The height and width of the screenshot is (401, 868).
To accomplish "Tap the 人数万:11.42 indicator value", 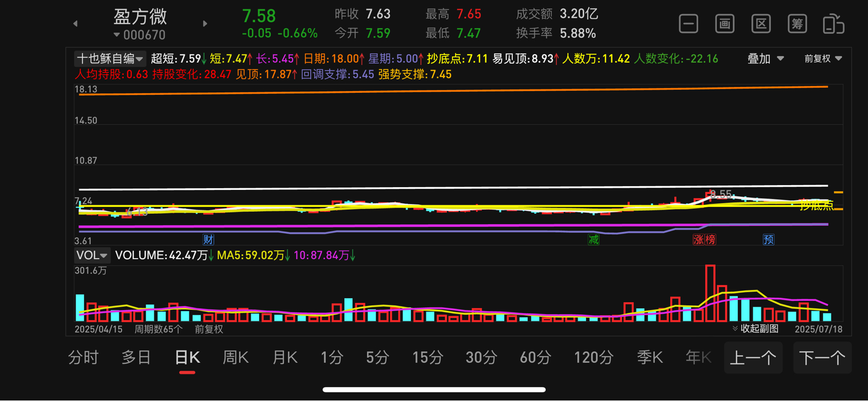I will coord(596,58).
